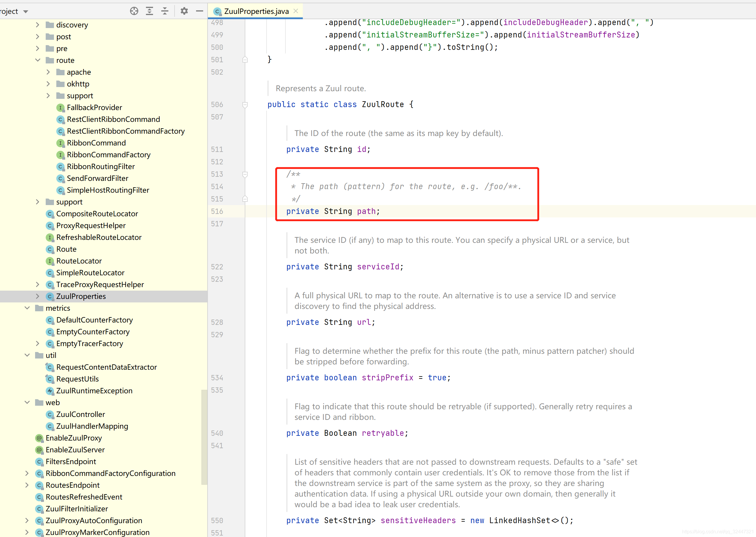Click the collapse all nodes icon
The width and height of the screenshot is (756, 537).
click(x=165, y=10)
